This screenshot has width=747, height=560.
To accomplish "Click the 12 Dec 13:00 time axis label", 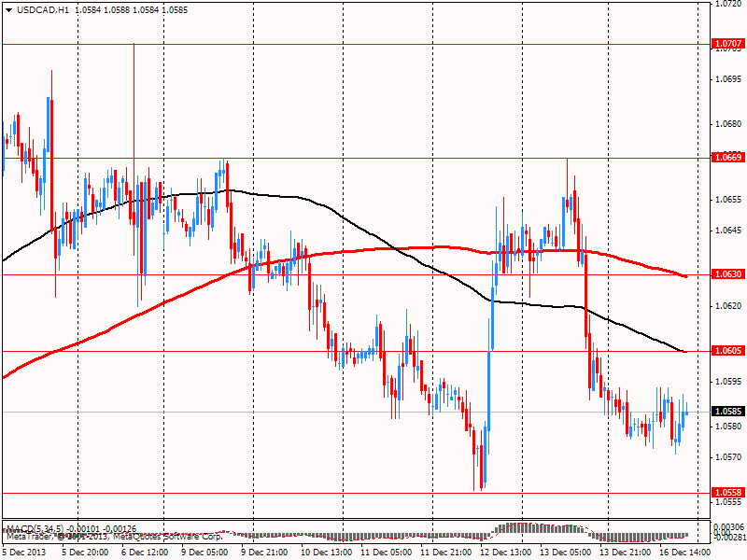I will pos(506,552).
